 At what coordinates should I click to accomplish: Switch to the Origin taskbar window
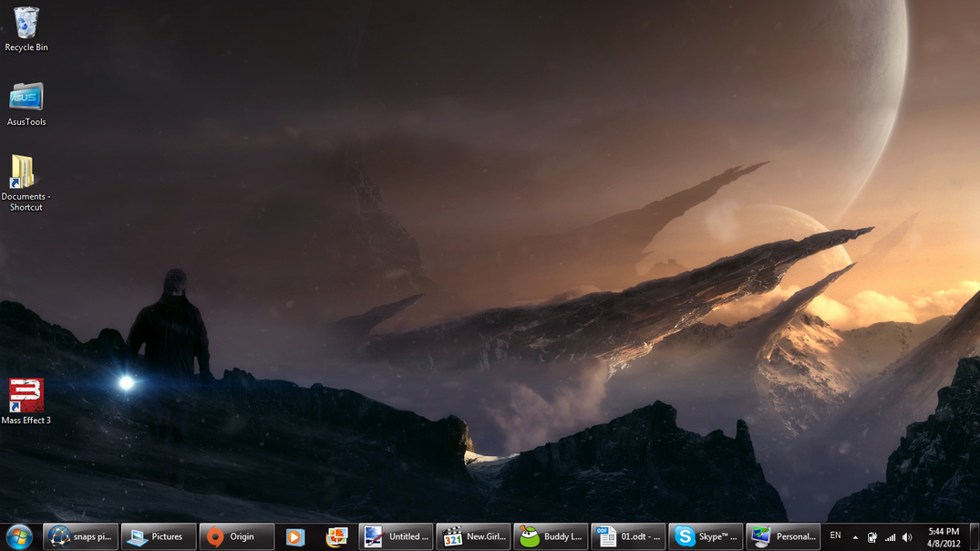[x=237, y=537]
